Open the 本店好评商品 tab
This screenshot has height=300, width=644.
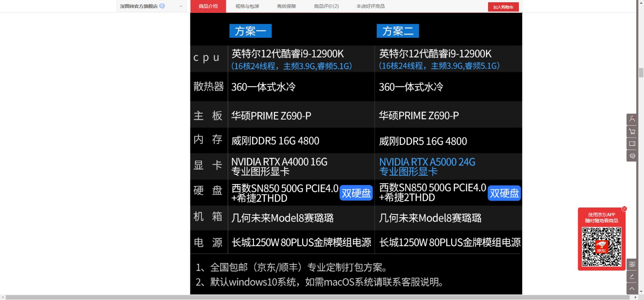370,6
